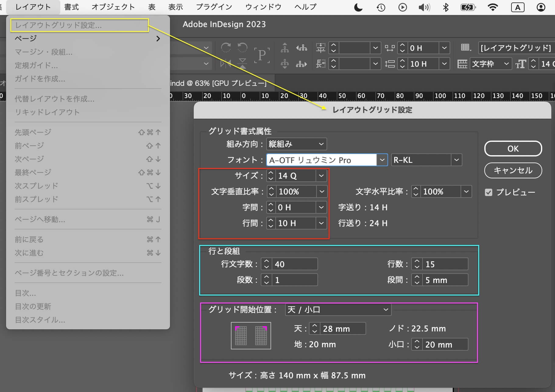555x392 pixels.
Task: Click the サイズ stepper arrows
Action: click(271, 176)
